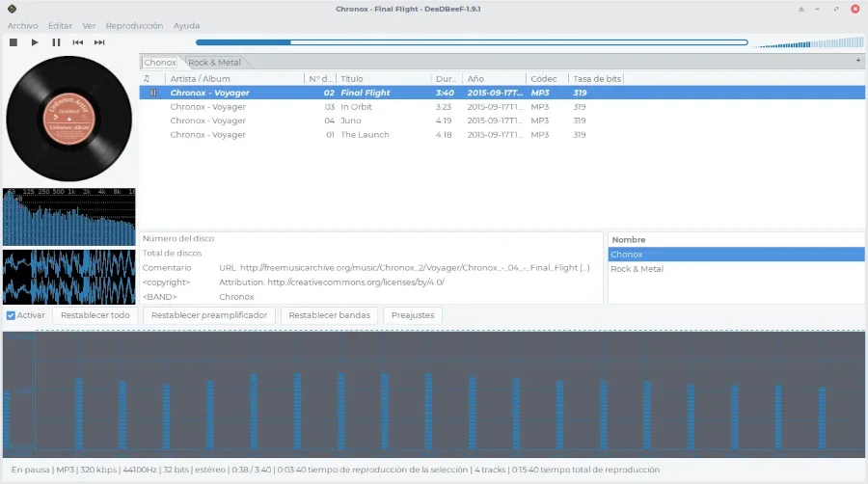Click the Comentario URL metadata row

click(371, 268)
